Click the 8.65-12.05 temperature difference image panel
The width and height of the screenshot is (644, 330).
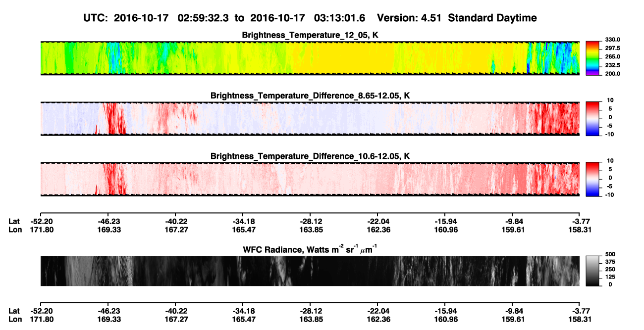click(310, 118)
